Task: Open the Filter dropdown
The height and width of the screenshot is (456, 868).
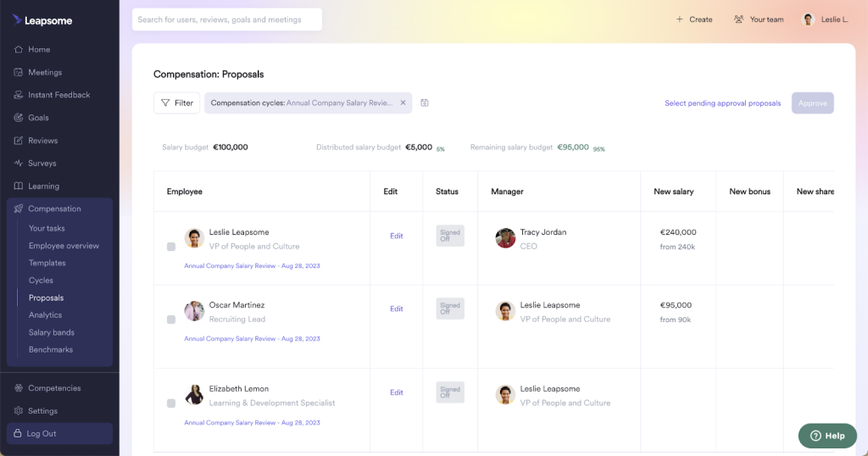Action: [x=176, y=103]
